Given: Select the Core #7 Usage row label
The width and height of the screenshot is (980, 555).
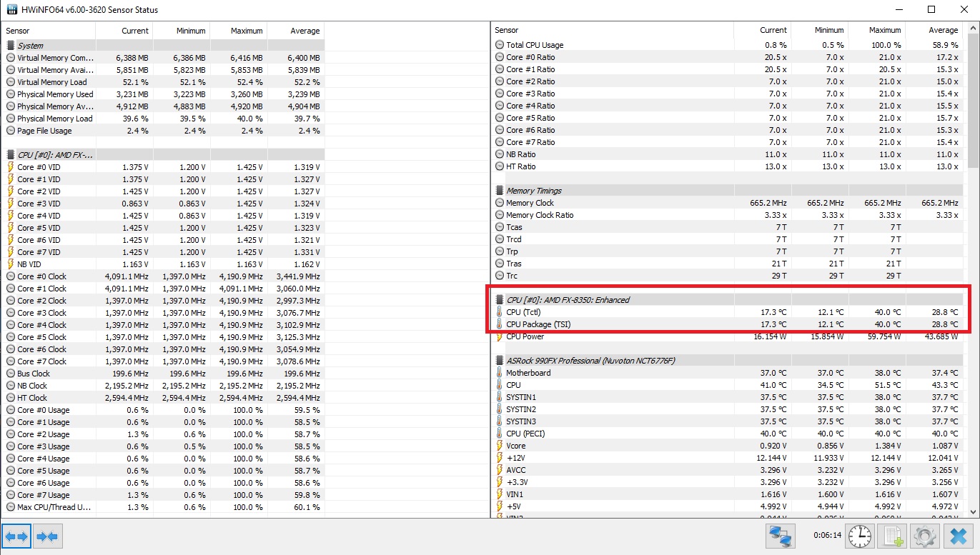Looking at the screenshot, I should pos(44,495).
